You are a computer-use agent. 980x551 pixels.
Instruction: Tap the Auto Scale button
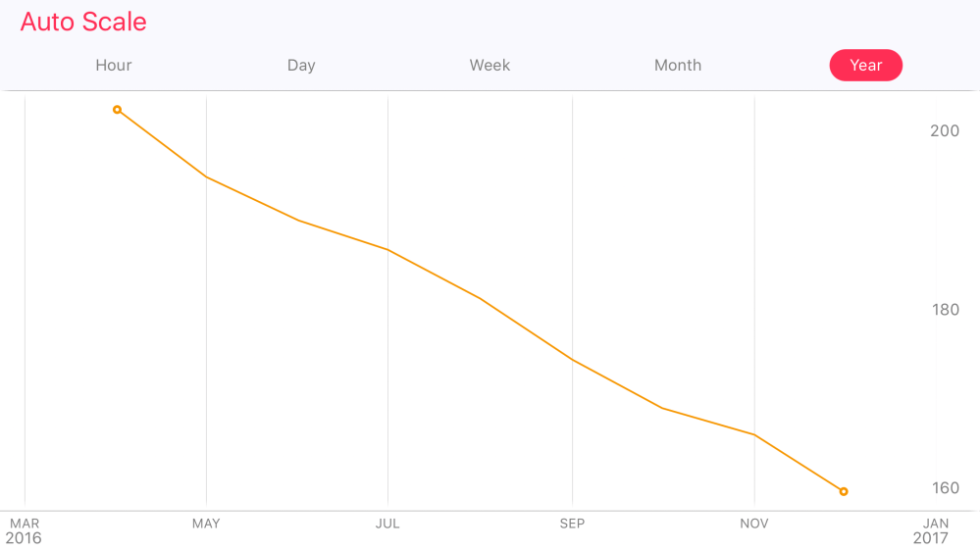point(83,22)
